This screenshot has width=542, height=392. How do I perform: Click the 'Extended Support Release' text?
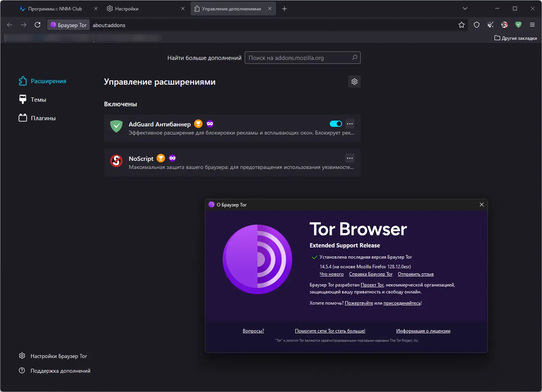click(x=345, y=245)
